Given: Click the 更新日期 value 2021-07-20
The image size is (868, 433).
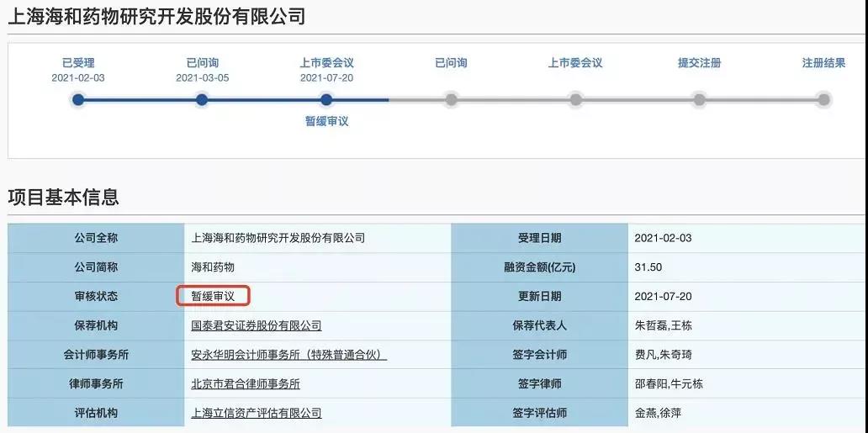Looking at the screenshot, I should pos(663,296).
